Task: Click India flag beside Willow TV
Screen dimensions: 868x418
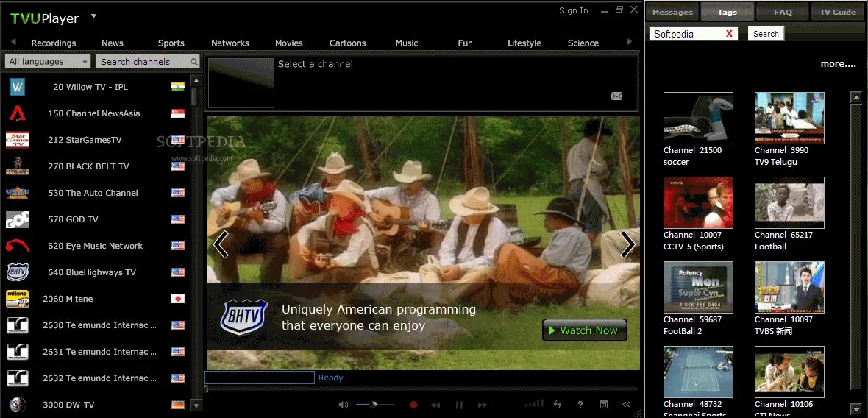Action: point(178,87)
